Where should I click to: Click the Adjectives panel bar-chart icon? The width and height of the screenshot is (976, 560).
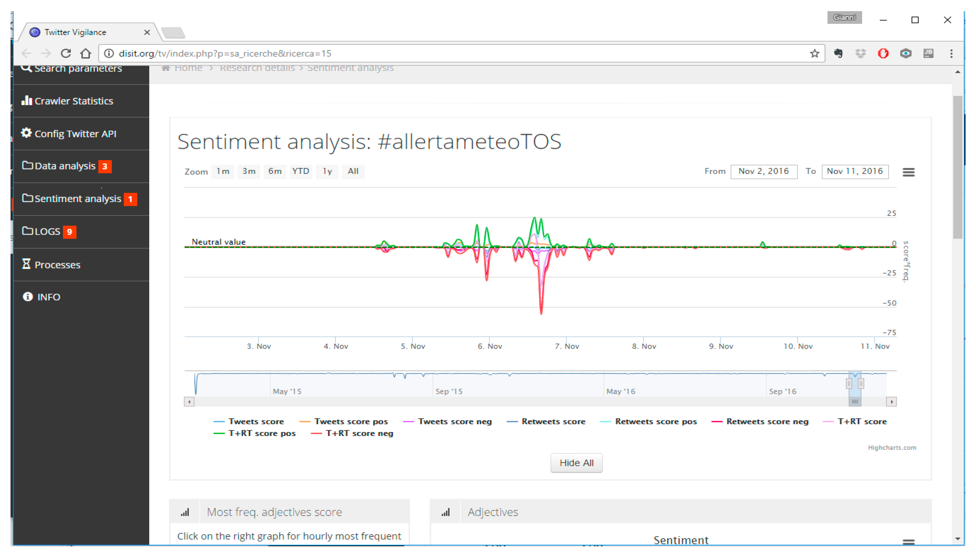click(445, 512)
